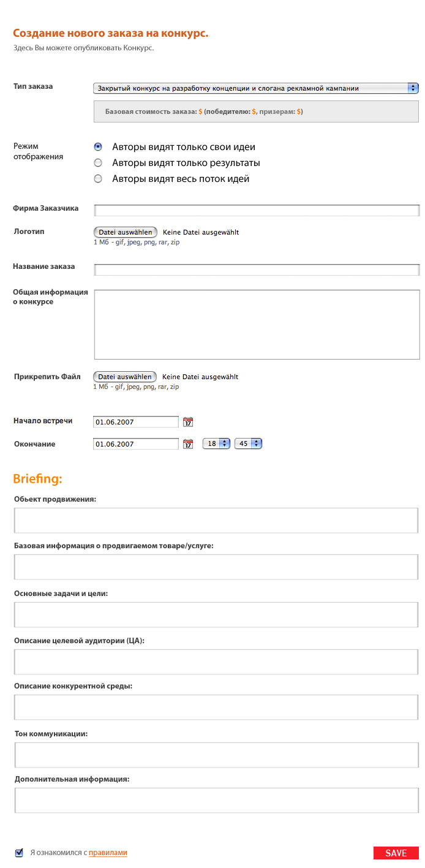Open the calendar picker for Окончание date
The height and width of the screenshot is (868, 425).
coord(188,443)
